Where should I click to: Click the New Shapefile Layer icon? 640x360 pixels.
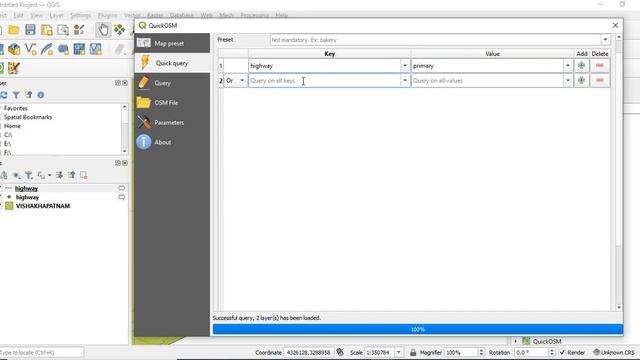pyautogui.click(x=30, y=49)
